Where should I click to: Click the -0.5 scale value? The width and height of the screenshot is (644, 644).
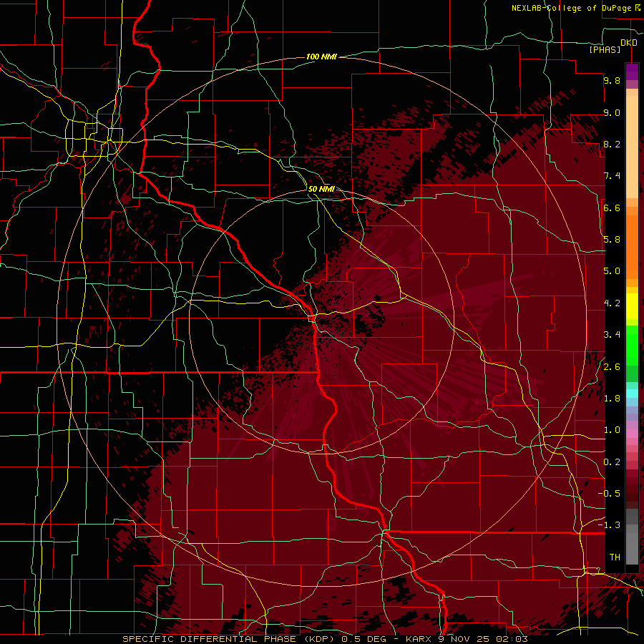coord(610,494)
